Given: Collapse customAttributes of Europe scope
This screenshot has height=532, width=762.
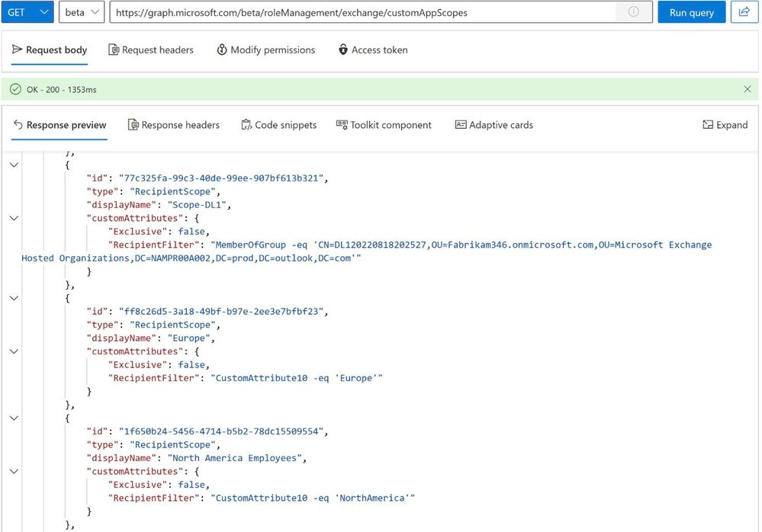Looking at the screenshot, I should tap(14, 351).
